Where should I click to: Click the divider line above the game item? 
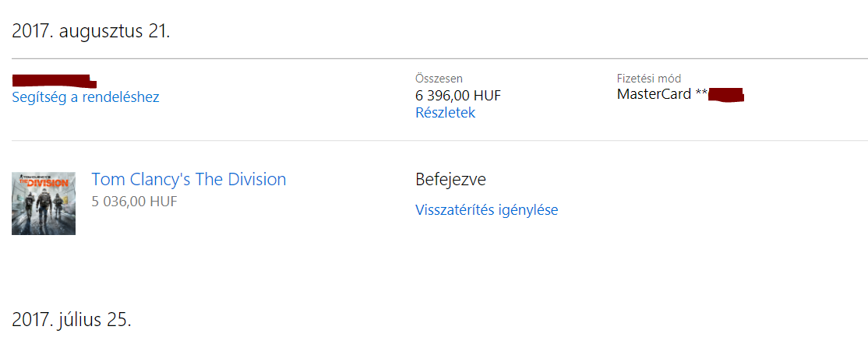pyautogui.click(x=439, y=141)
